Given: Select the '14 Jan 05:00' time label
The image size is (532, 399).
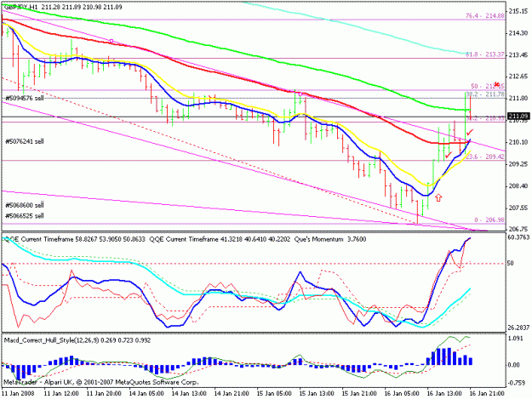Looking at the screenshot, I should point(146,393).
